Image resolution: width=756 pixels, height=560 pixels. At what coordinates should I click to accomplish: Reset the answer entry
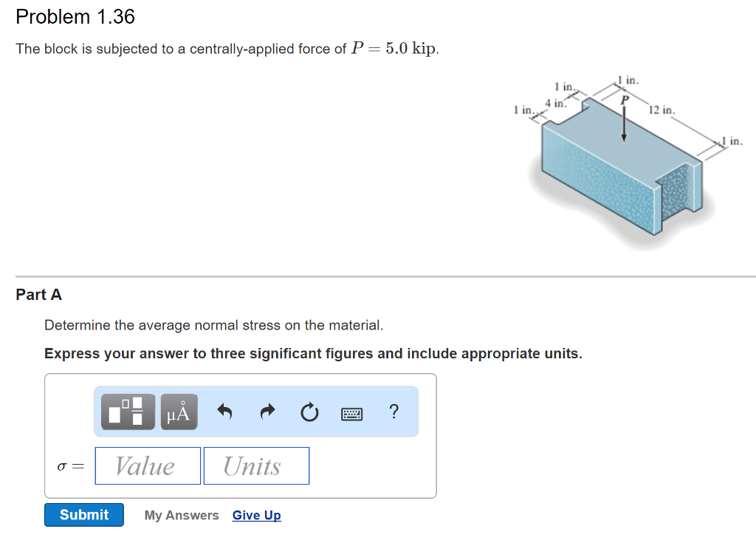(x=309, y=412)
